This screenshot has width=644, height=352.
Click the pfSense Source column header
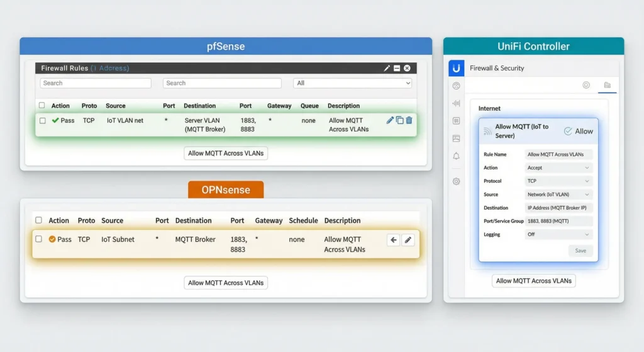pyautogui.click(x=116, y=106)
